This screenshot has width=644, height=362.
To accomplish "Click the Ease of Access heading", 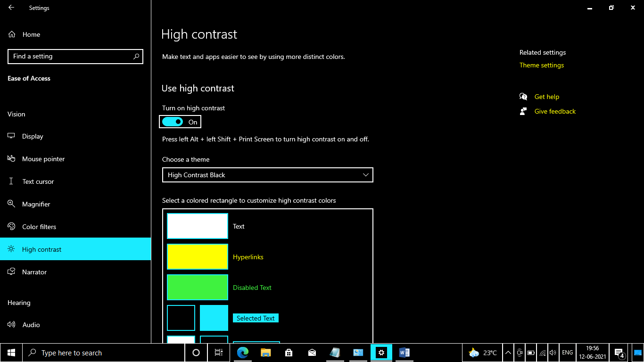I will tap(29, 78).
